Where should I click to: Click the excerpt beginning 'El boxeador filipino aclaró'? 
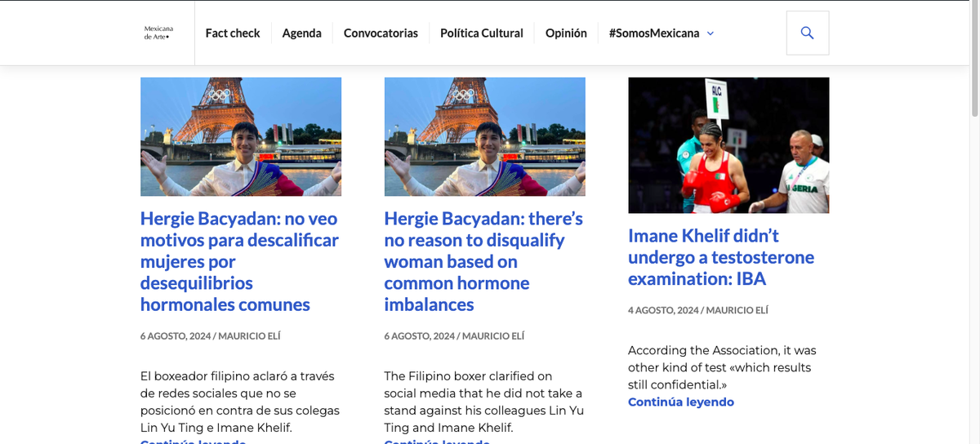click(240, 402)
